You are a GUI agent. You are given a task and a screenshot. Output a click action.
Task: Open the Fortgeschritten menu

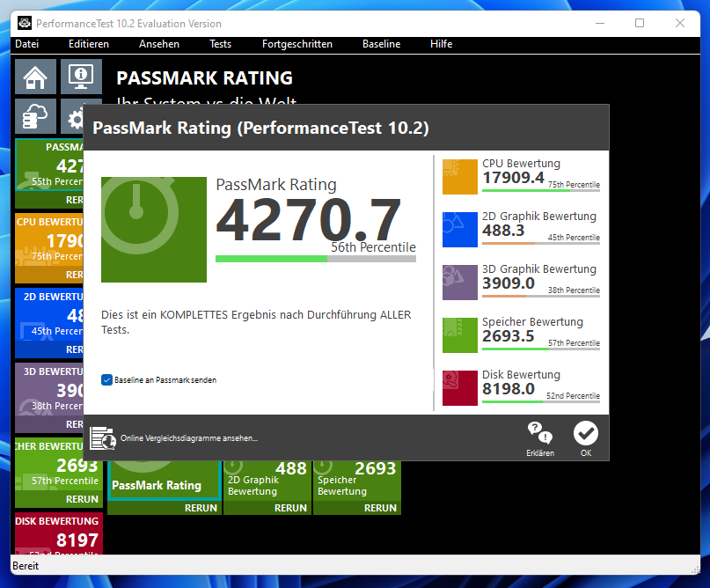tap(296, 43)
